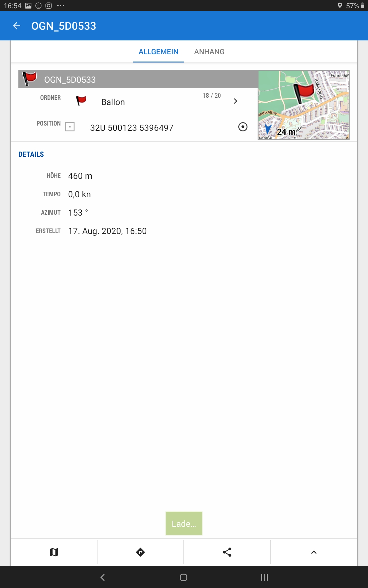
Task: Tap the Lade... loading button
Action: [184, 523]
